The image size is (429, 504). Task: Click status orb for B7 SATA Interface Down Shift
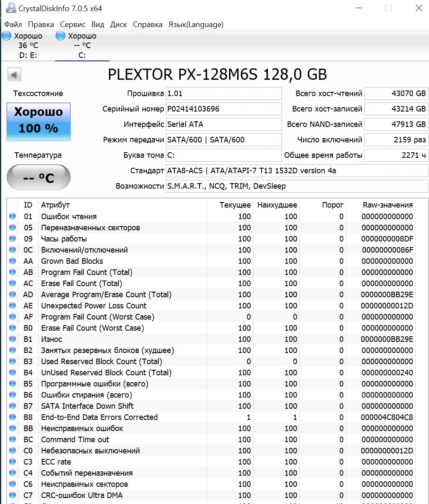coord(12,406)
